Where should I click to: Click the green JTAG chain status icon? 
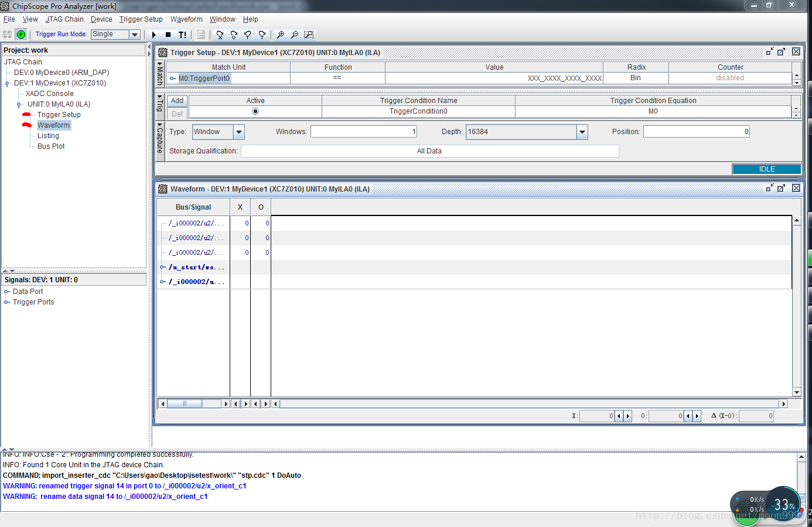(21, 35)
